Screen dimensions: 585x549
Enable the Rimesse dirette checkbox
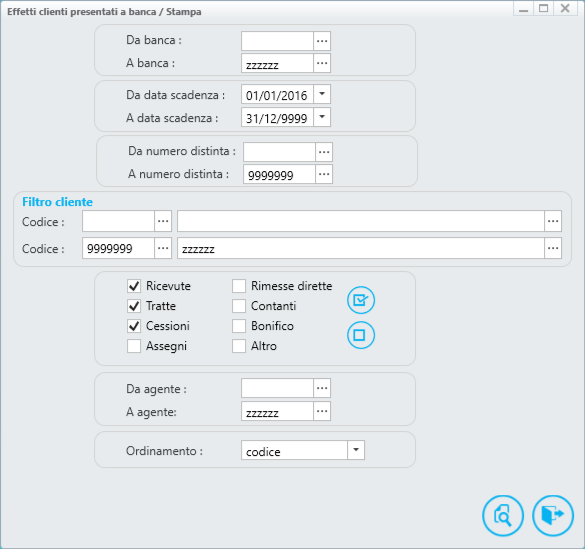239,286
